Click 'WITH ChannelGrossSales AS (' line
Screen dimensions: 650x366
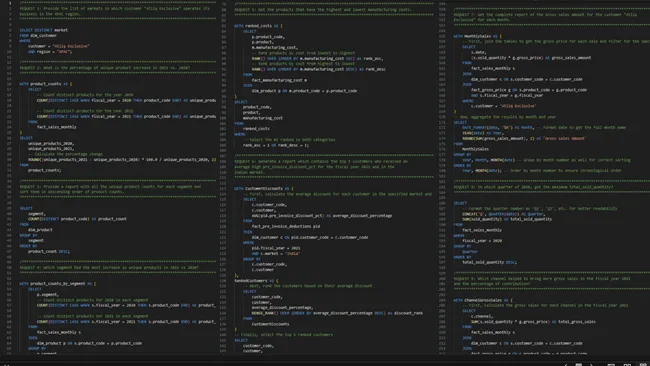(x=483, y=300)
